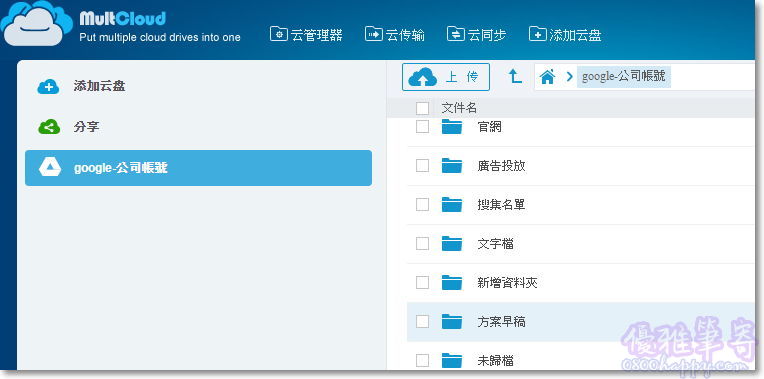Open the 文字檔 folder name
764x379 pixels.
tap(495, 244)
